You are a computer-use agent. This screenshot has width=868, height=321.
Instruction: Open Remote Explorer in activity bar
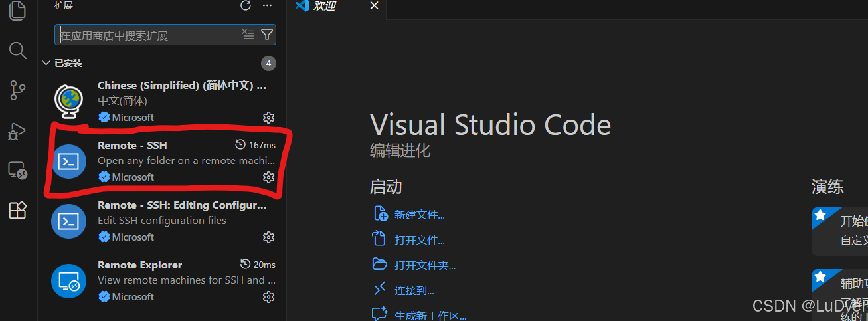18,171
